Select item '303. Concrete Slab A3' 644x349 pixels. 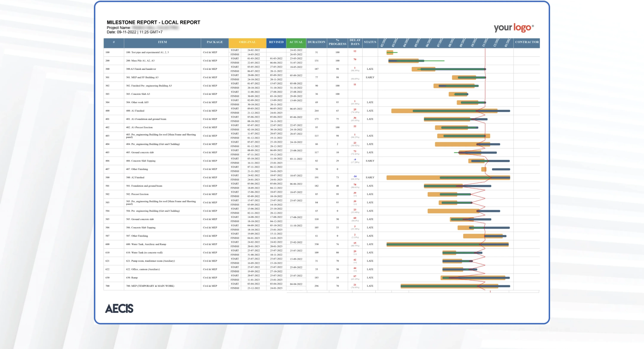pos(138,94)
